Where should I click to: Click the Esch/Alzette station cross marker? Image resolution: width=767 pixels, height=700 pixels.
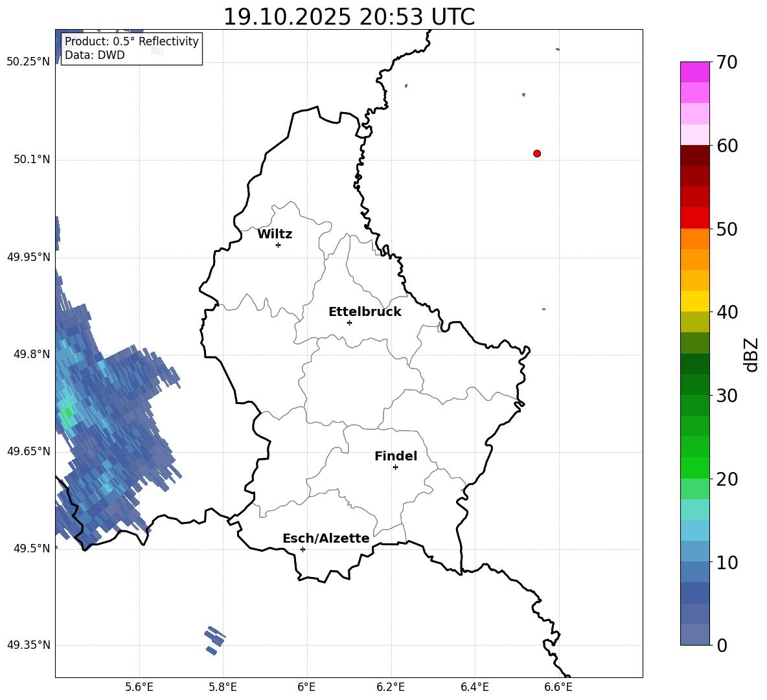(x=303, y=549)
